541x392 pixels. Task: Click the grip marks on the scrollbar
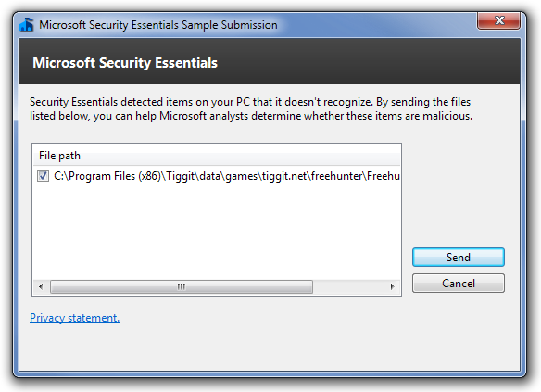pos(182,286)
